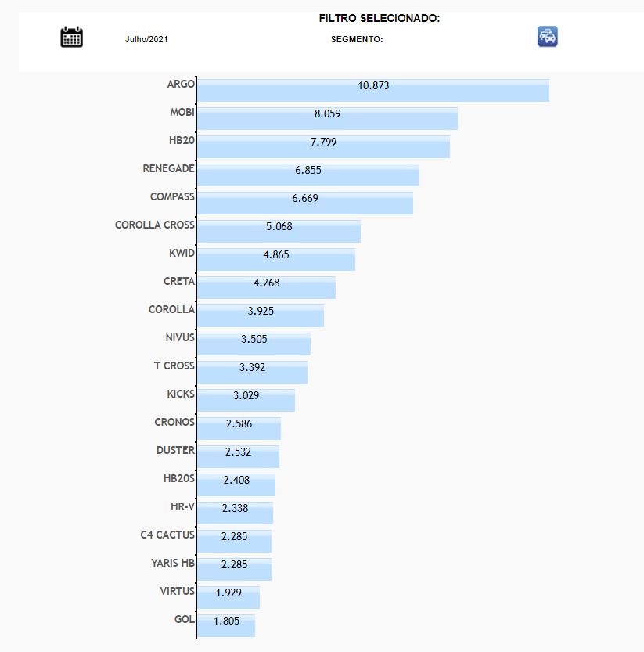The image size is (644, 652).
Task: Click the MOBI bar with 8.059
Action: pyautogui.click(x=327, y=118)
